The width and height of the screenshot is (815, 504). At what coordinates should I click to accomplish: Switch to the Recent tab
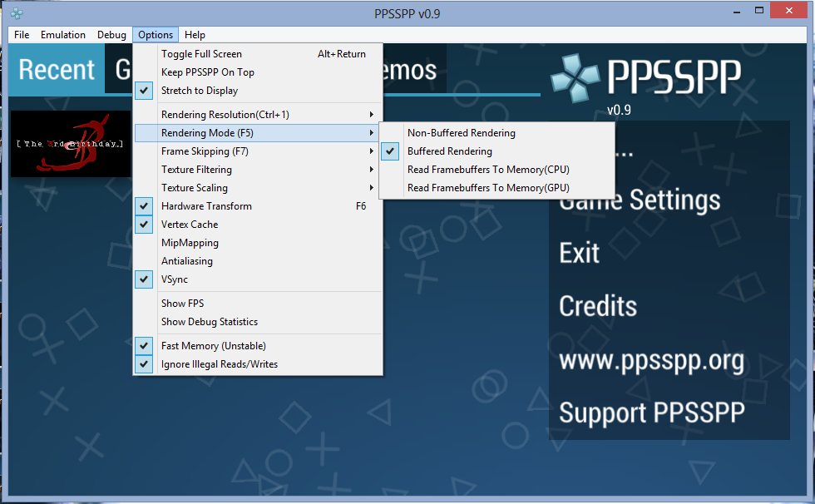coord(57,70)
